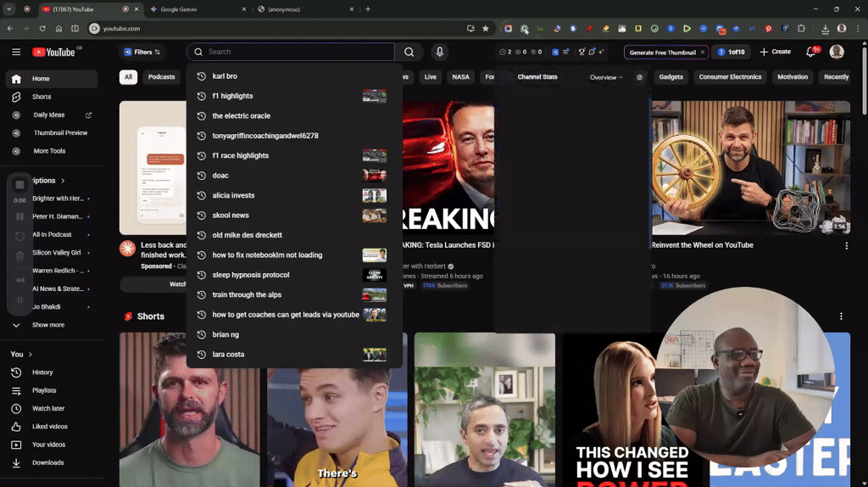The image size is (868, 487).
Task: Open Silicon Valley Girl subscription
Action: pos(55,253)
